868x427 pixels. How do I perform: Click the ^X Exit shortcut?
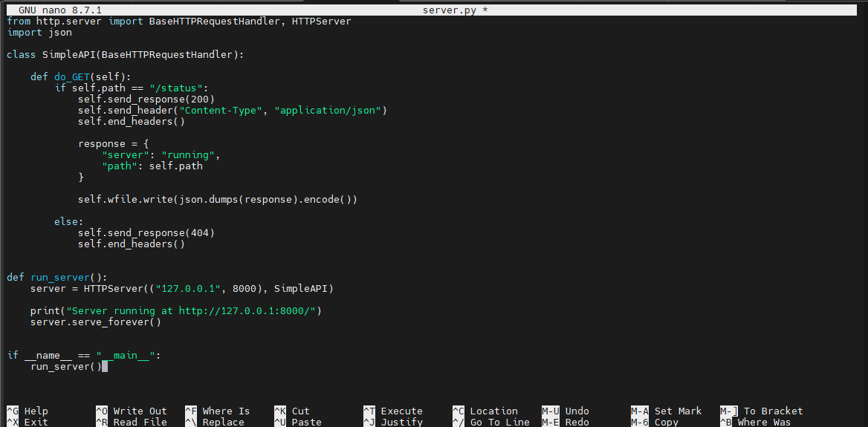click(27, 422)
